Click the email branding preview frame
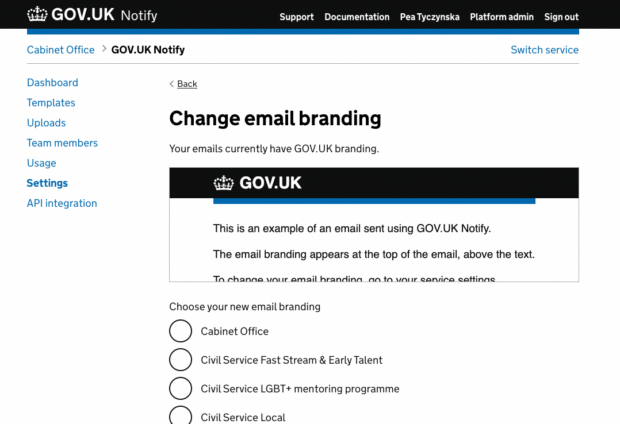The width and height of the screenshot is (620, 424). (x=374, y=225)
